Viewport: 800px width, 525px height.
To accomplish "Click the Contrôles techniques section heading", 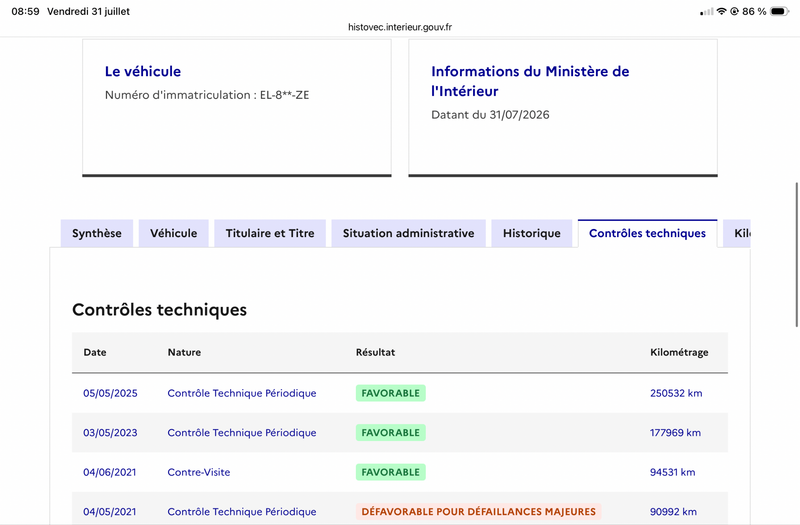I will 159,310.
